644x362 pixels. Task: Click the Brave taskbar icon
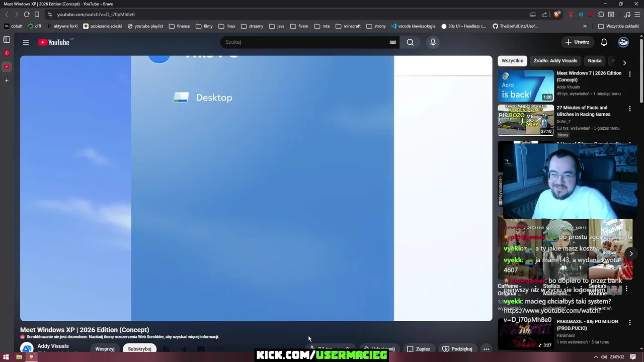click(x=31, y=357)
